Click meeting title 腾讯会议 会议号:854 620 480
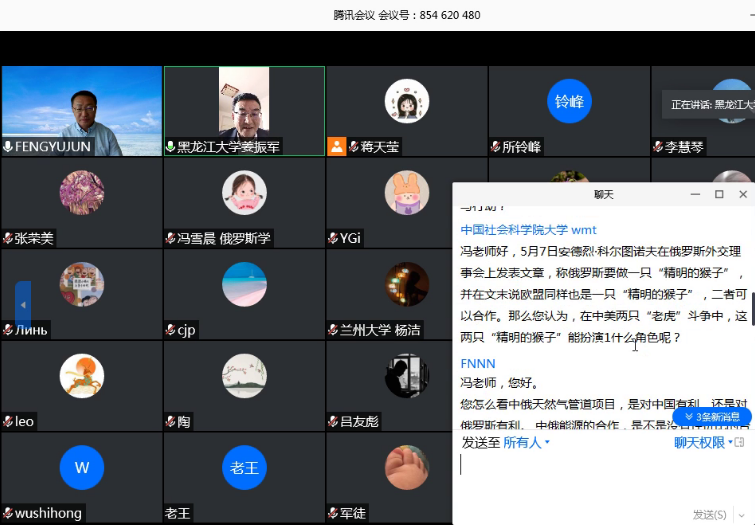Viewport: 755px width, 525px height. (x=407, y=15)
